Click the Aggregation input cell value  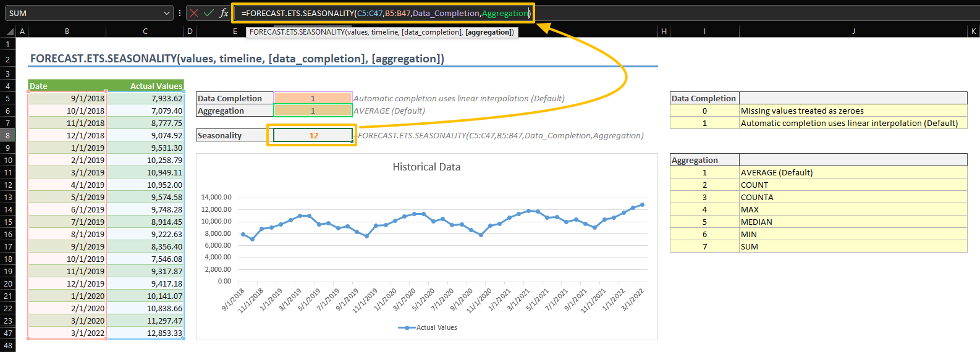[313, 111]
